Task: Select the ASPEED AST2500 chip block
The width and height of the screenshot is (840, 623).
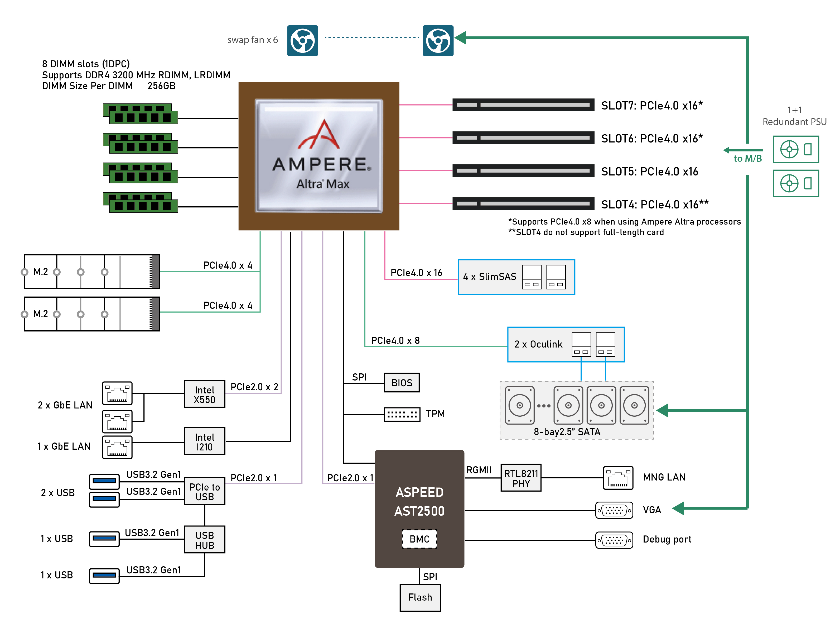Action: tap(419, 502)
